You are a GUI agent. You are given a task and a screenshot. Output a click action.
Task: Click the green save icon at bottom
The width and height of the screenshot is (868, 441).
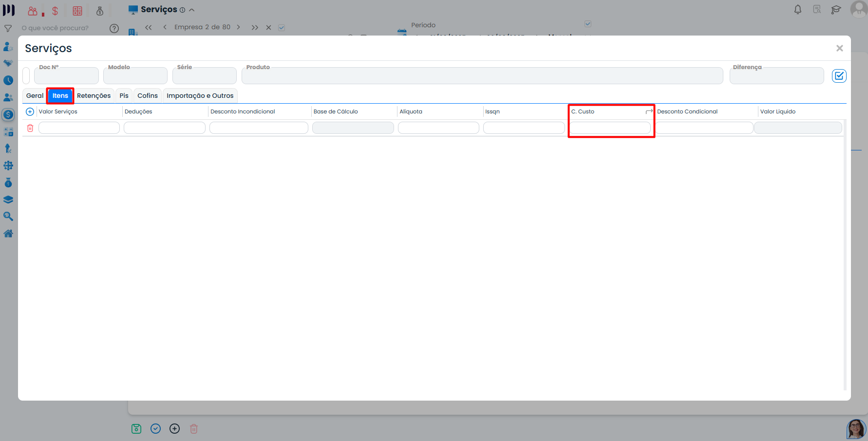(136, 429)
